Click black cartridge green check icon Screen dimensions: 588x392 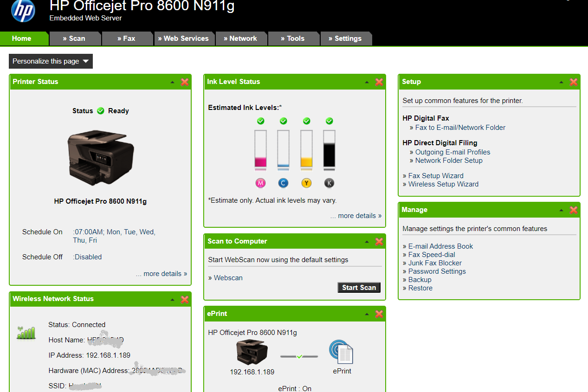pyautogui.click(x=329, y=121)
